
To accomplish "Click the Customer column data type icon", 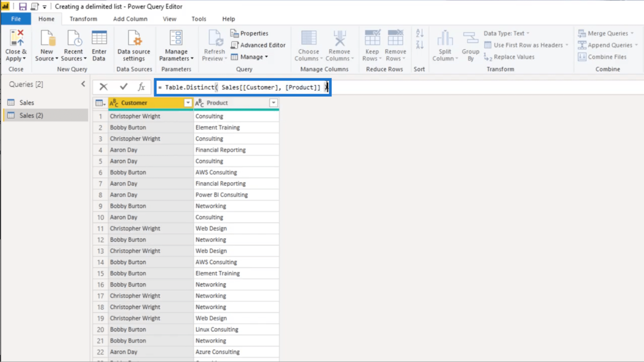I will [114, 103].
